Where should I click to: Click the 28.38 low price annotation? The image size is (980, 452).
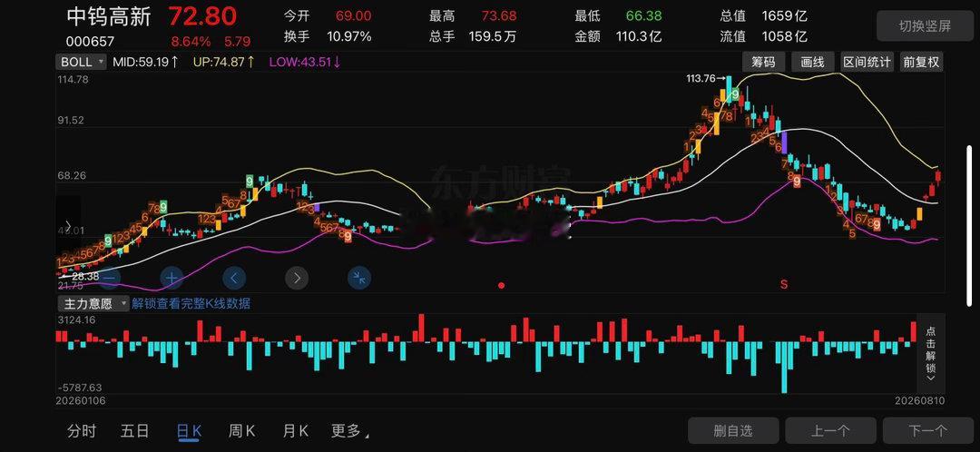point(79,276)
